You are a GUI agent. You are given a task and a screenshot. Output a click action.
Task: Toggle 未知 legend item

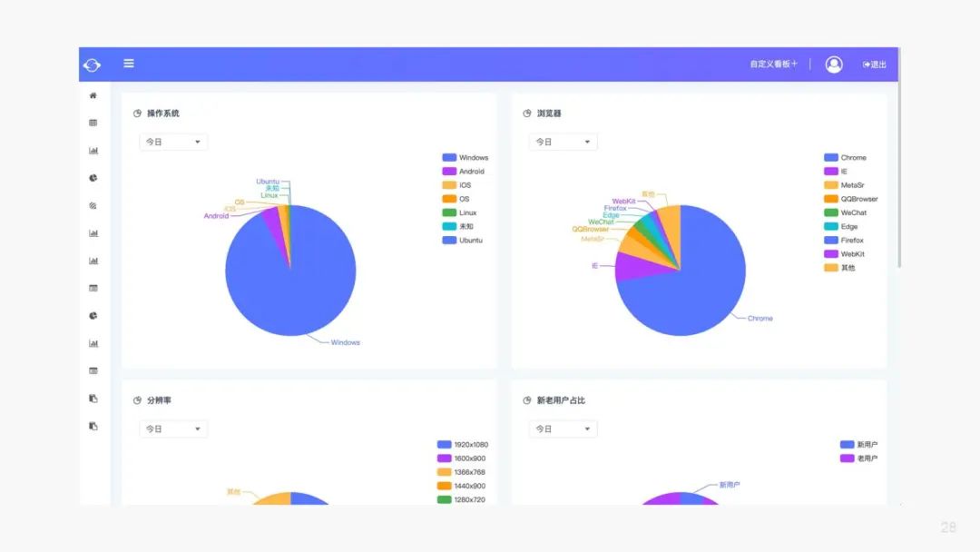coord(457,226)
